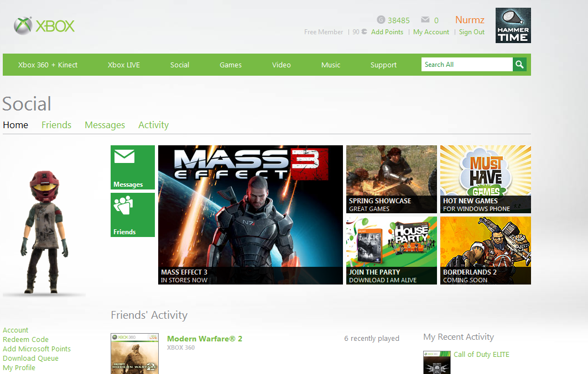Viewport: 588px width, 374px height.
Task: Open the green Messages tile
Action: [133, 167]
